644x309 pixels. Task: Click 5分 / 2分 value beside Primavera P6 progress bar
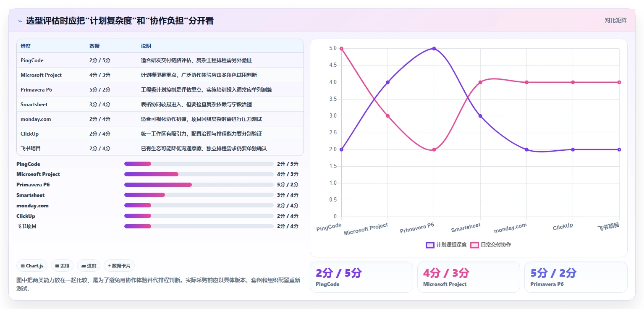point(288,185)
